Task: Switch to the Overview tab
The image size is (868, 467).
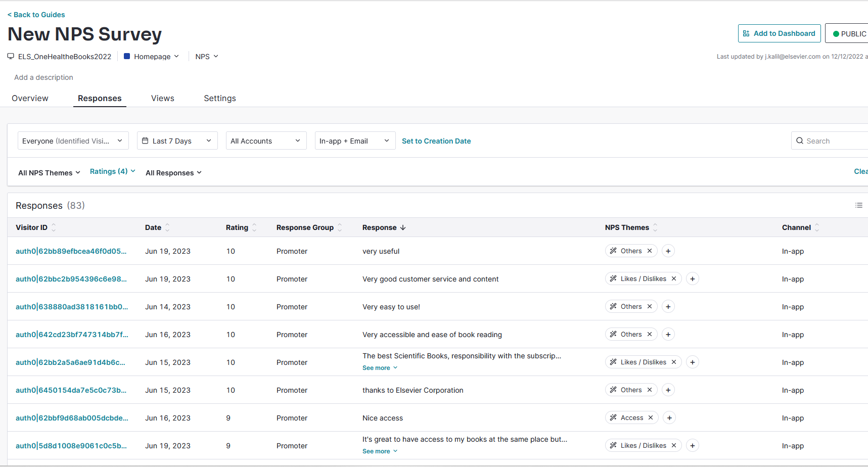Action: [30, 99]
